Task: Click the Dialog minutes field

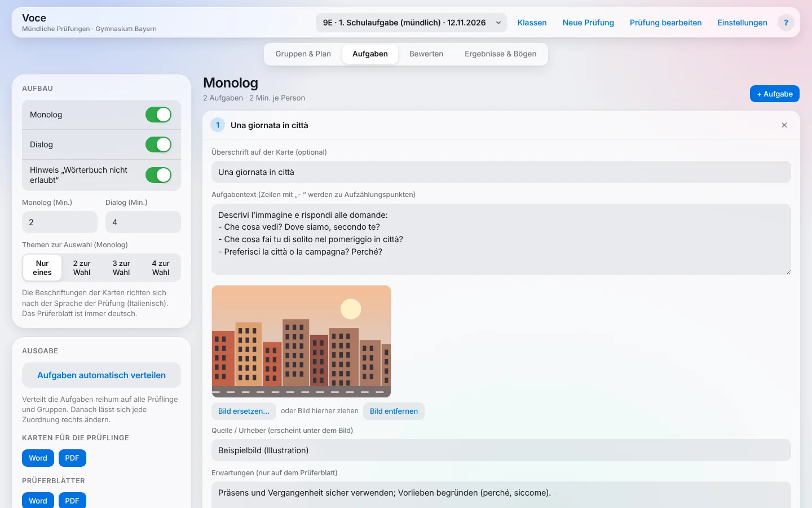Action: 143,222
